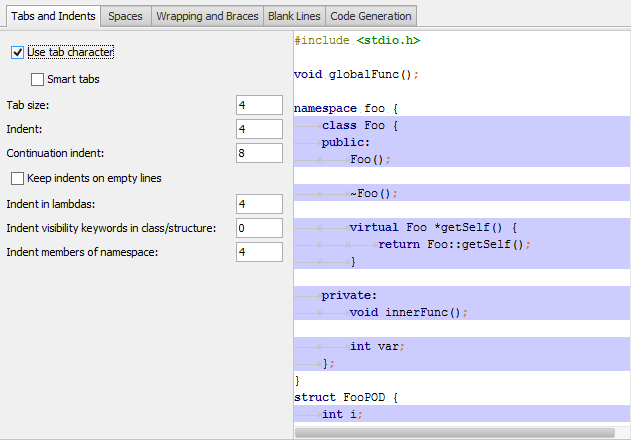Uncheck the Use tab character checkbox

pyautogui.click(x=17, y=52)
